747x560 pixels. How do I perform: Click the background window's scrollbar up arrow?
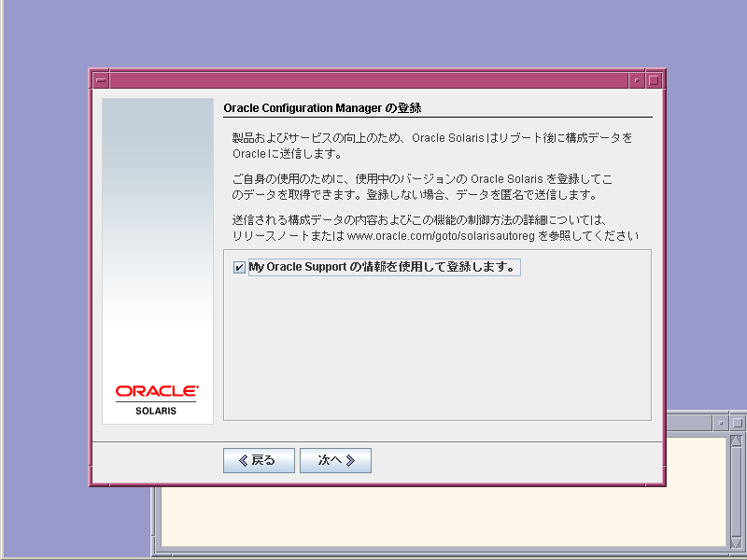point(736,441)
